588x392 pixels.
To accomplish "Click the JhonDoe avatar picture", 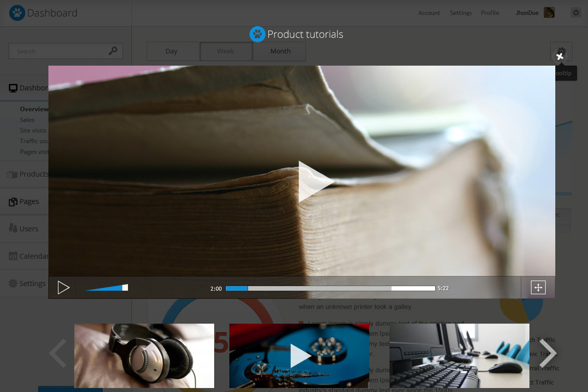I will click(x=549, y=13).
